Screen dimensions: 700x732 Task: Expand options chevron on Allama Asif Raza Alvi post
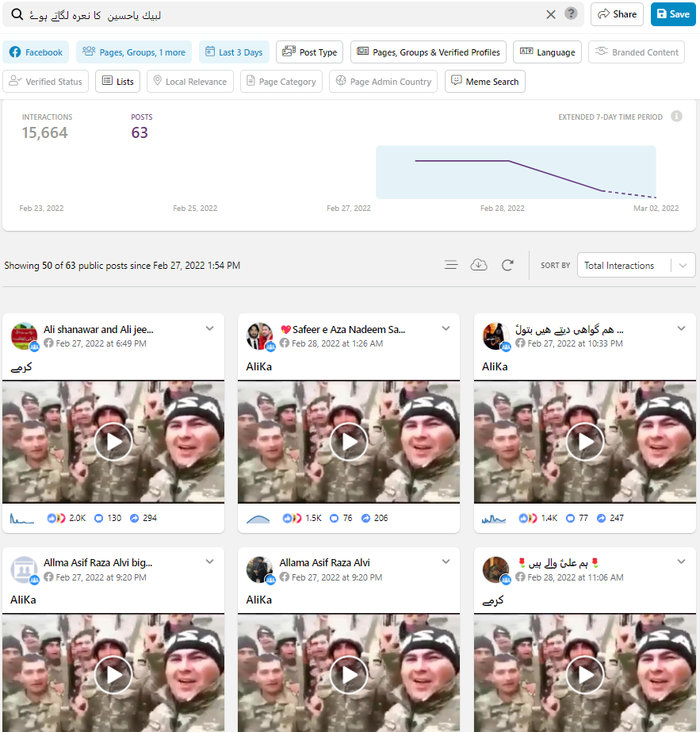tap(446, 562)
